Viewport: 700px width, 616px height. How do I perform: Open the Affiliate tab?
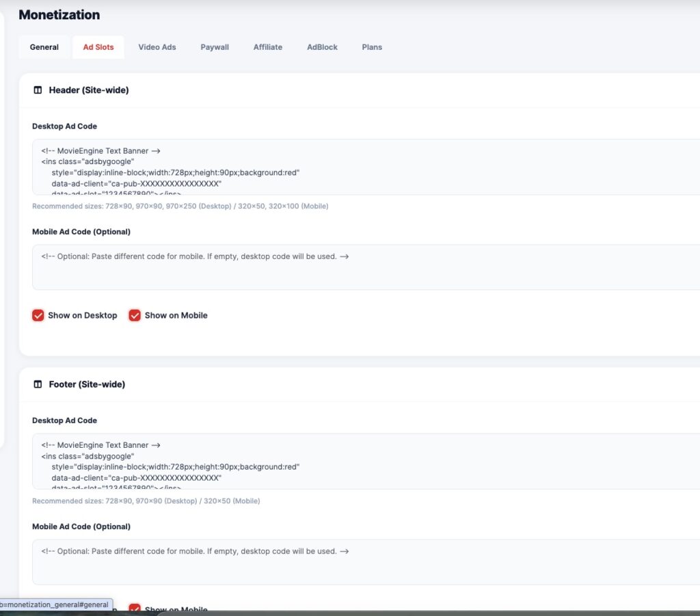coord(268,47)
